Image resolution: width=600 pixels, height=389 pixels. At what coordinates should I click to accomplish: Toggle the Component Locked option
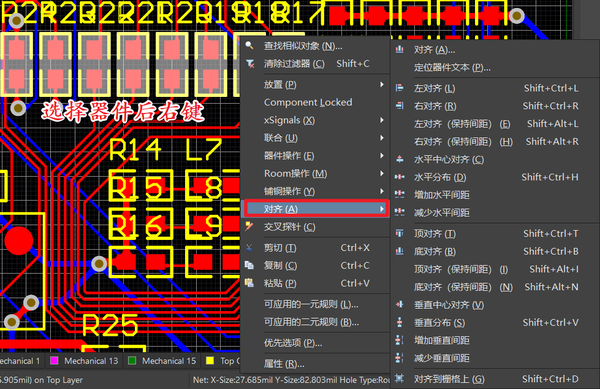308,102
